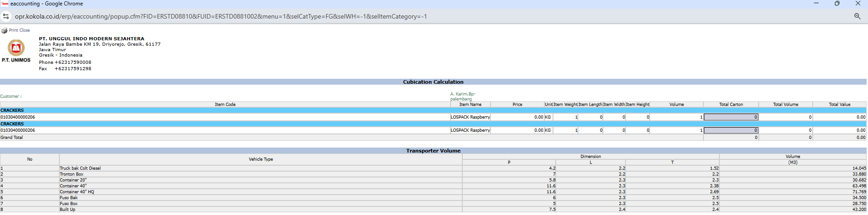Viewport: 868px width, 215px height.
Task: Click the Vehicle Type column header
Action: tap(261, 159)
